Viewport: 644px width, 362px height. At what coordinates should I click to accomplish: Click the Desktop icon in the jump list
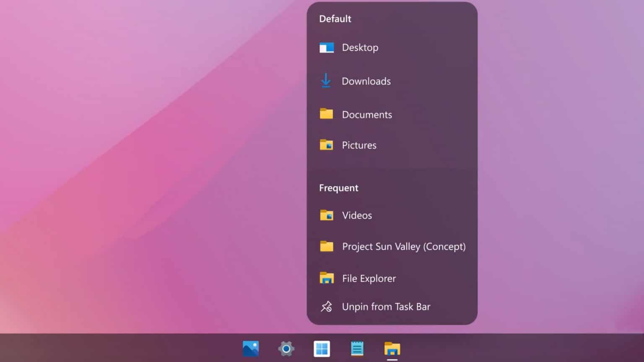point(326,47)
